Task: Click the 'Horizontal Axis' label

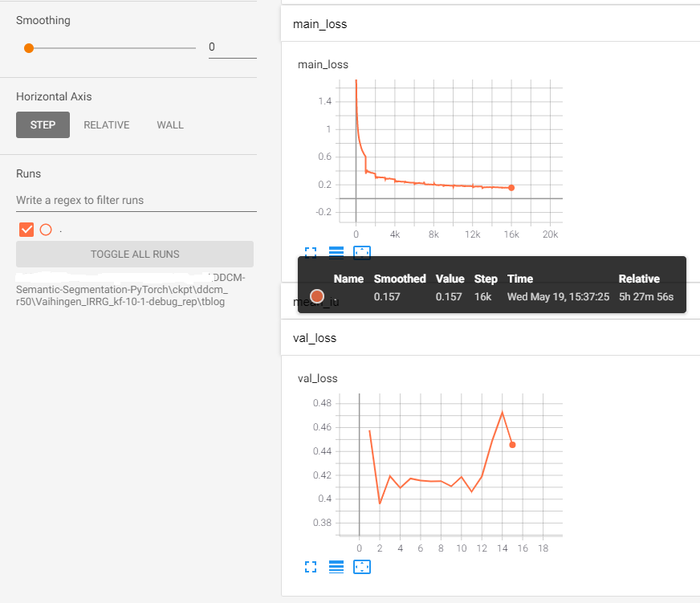Action: click(x=54, y=96)
